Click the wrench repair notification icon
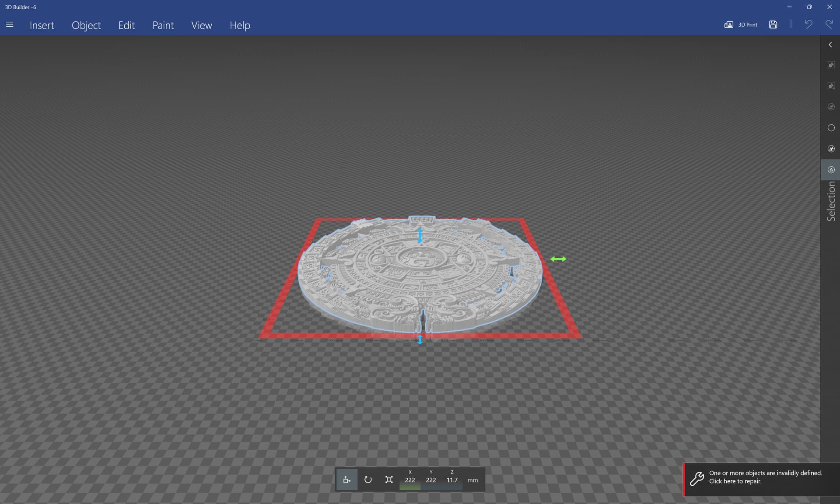This screenshot has height=504, width=840. click(697, 479)
